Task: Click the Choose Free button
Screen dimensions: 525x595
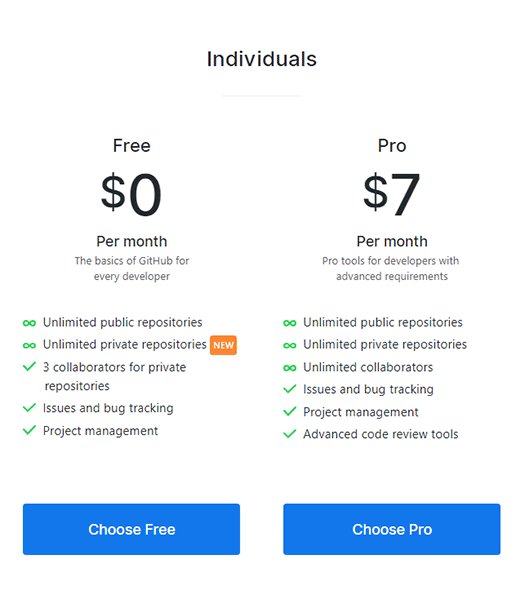Action: coord(131,529)
